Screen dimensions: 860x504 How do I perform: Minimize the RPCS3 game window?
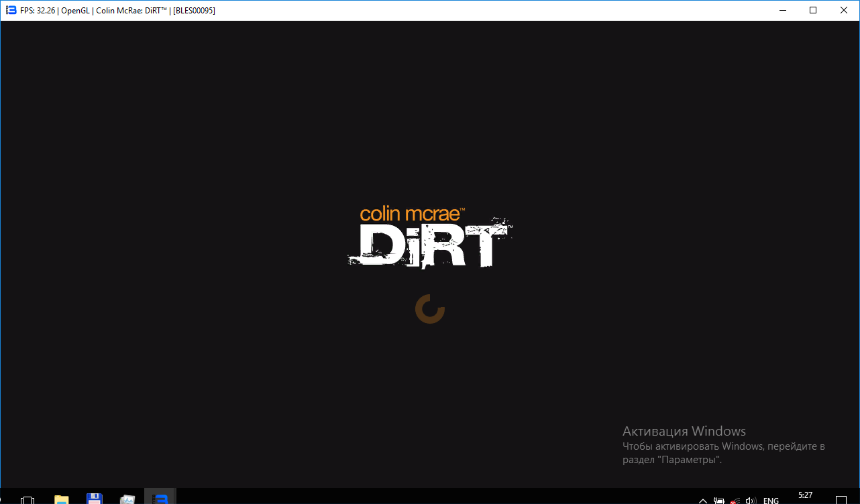(782, 10)
